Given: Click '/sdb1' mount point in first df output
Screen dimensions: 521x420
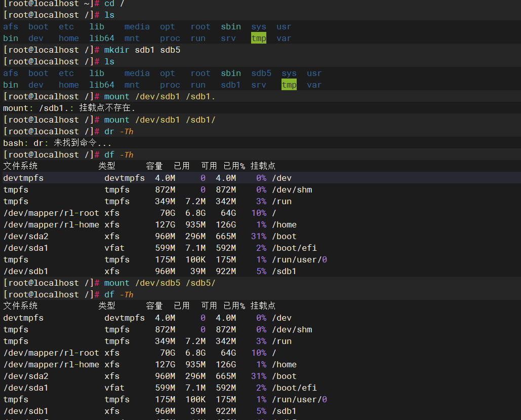Looking at the screenshot, I should point(284,272).
